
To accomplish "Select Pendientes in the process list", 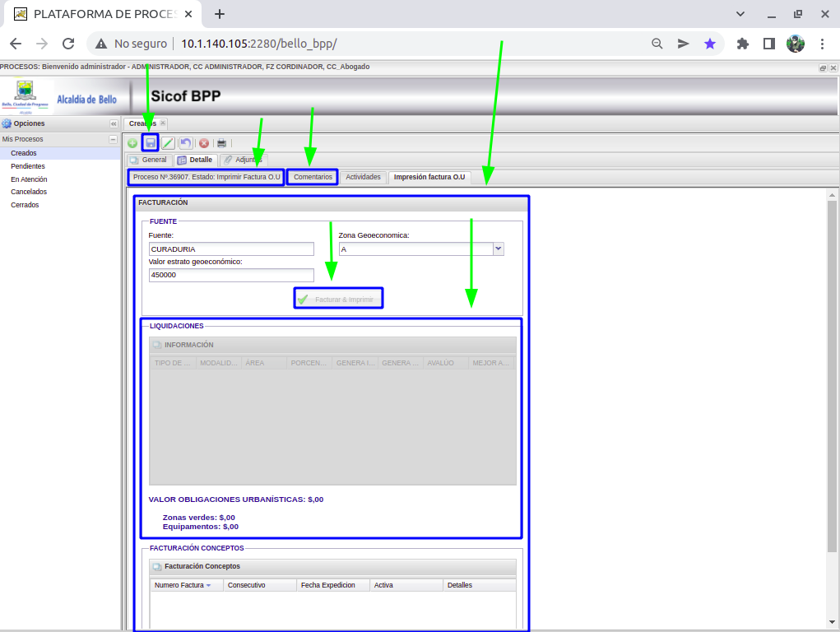I will [28, 166].
